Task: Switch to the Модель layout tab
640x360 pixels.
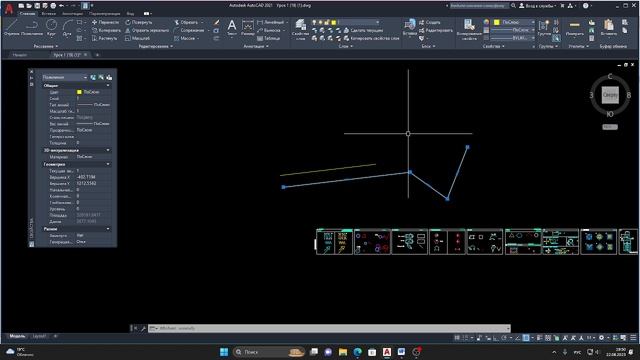Action: point(17,336)
